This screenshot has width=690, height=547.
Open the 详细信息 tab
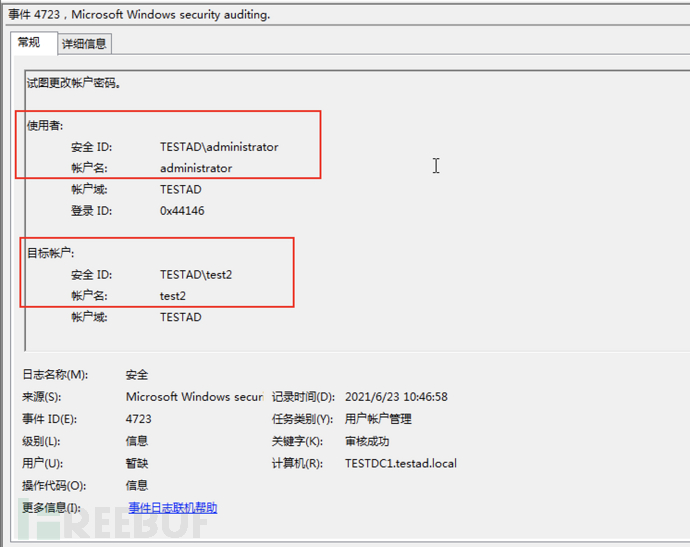[x=84, y=44]
